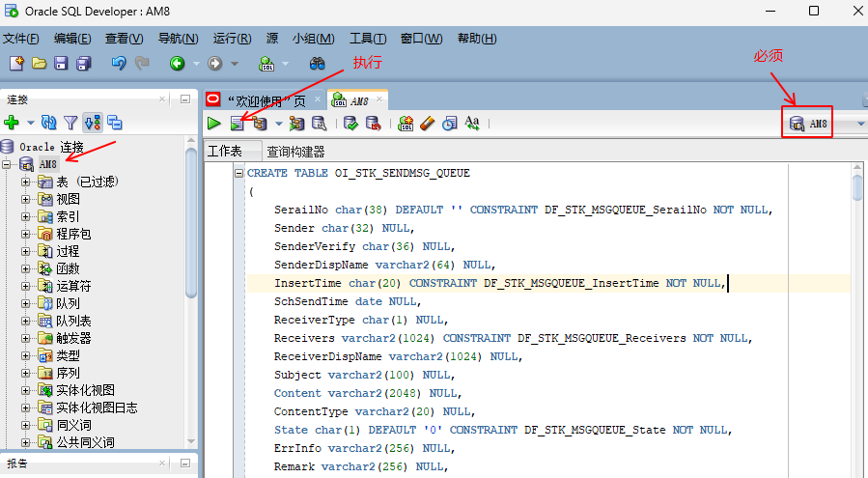Viewport: 868px width, 478px height.
Task: Click the To Upper/Lower case Aa icon
Action: (472, 124)
